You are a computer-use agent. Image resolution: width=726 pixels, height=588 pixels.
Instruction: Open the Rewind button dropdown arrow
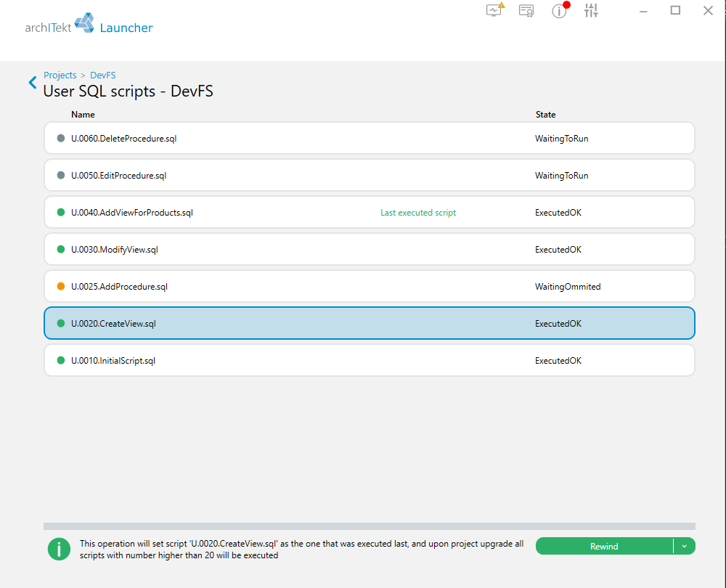(x=685, y=547)
